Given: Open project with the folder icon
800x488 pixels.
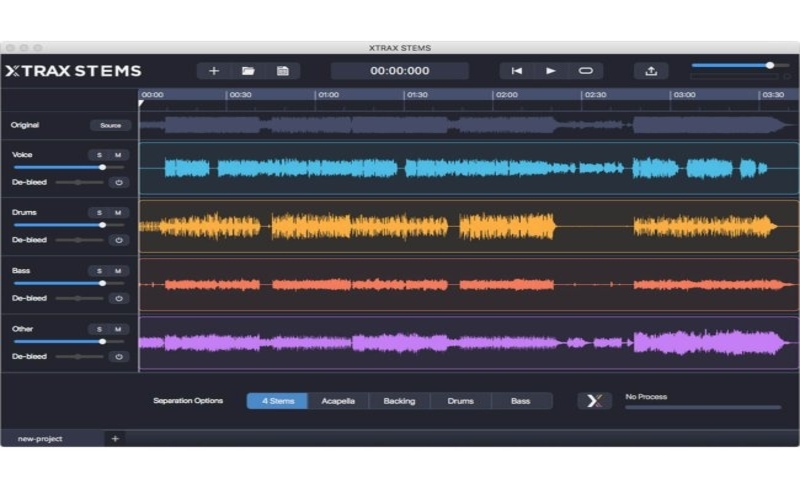Looking at the screenshot, I should (x=248, y=71).
